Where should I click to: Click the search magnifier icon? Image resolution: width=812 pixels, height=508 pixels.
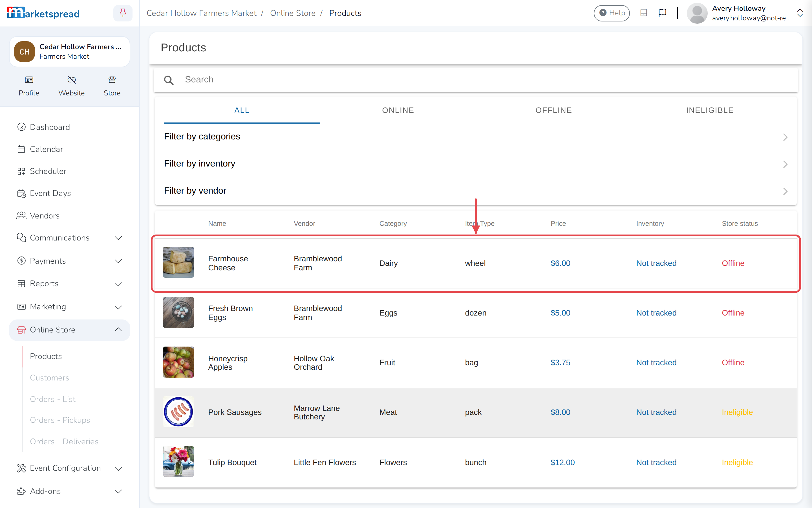pyautogui.click(x=168, y=80)
